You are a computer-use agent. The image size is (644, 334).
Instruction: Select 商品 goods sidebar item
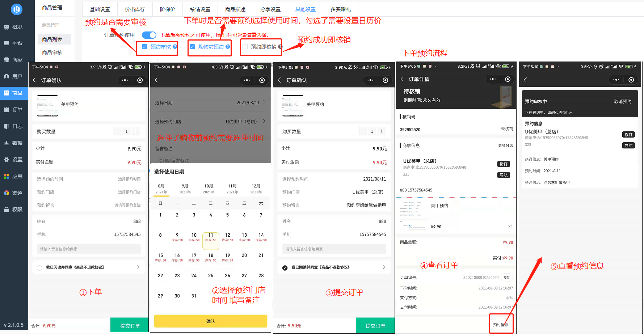tap(13, 93)
